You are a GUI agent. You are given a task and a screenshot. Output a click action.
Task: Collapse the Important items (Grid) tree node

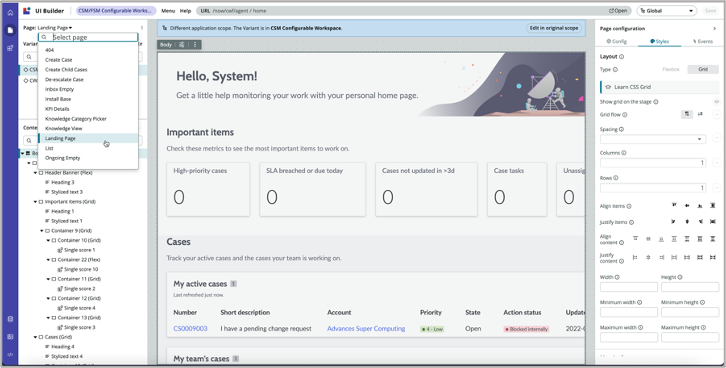[x=36, y=202]
